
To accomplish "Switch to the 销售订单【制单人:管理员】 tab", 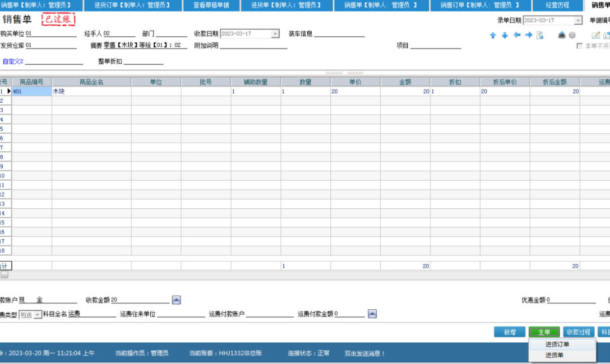I will [480, 5].
